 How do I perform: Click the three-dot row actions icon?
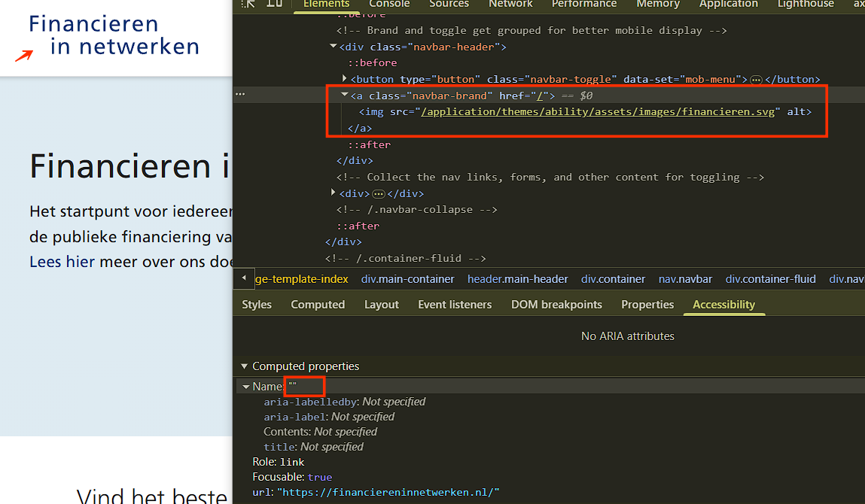(240, 95)
